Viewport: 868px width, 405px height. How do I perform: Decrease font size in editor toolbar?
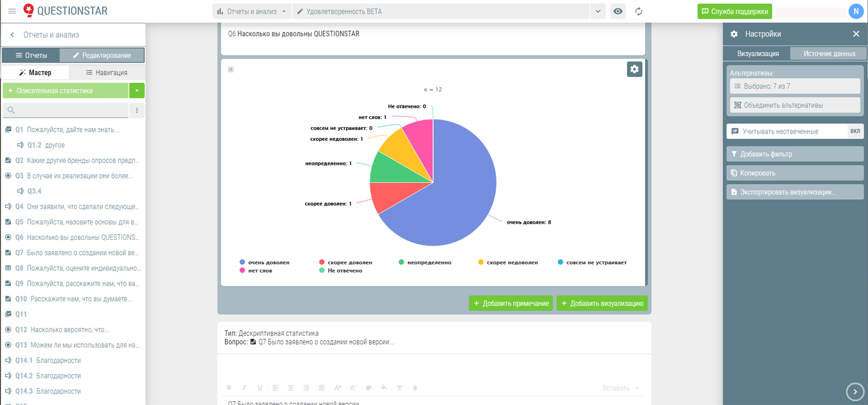coord(353,388)
